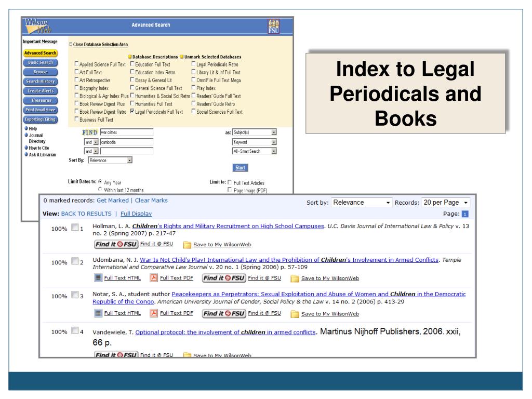Viewport: 532px width, 399px height.
Task: Check Business Full Text database
Action: (76, 119)
